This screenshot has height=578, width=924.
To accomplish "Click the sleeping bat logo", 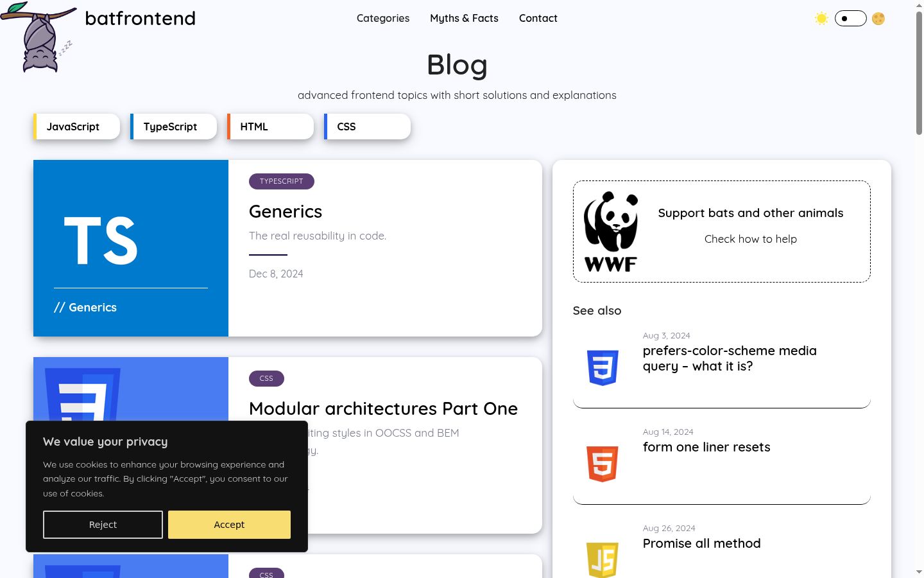I will 38,37.
